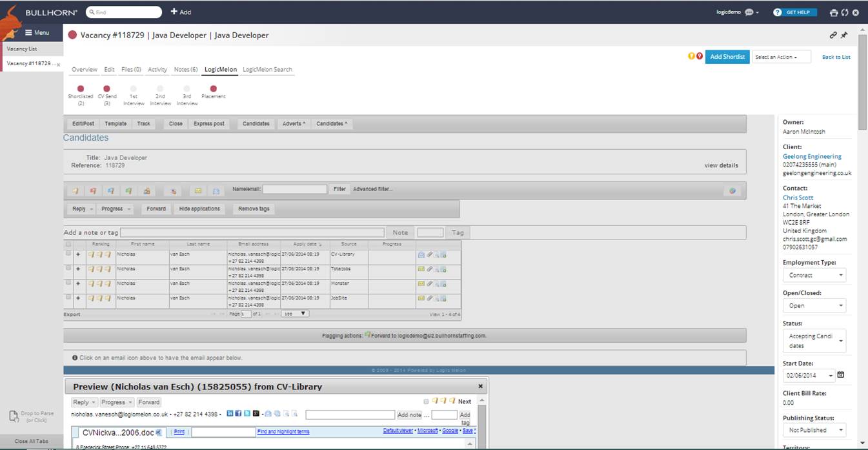Tick the checkbox for Totaljobs candidate row
The width and height of the screenshot is (868, 450).
68,268
